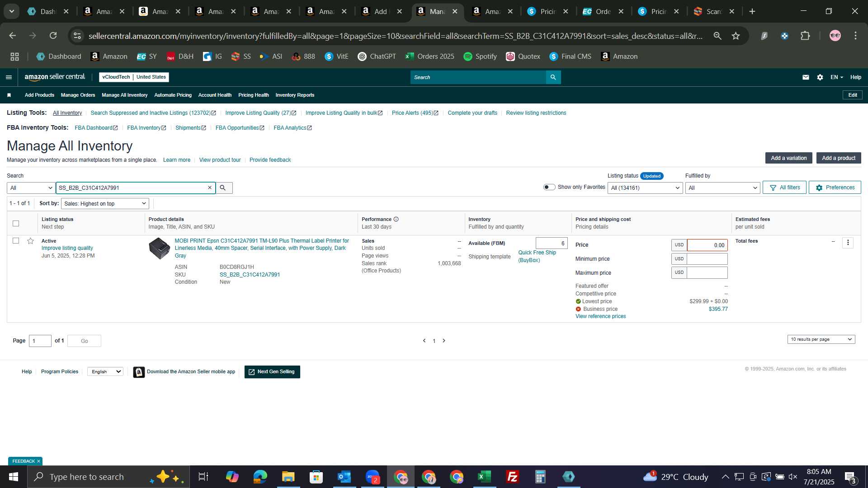This screenshot has width=868, height=488.
Task: Open the EN language selector in header
Action: 836,77
